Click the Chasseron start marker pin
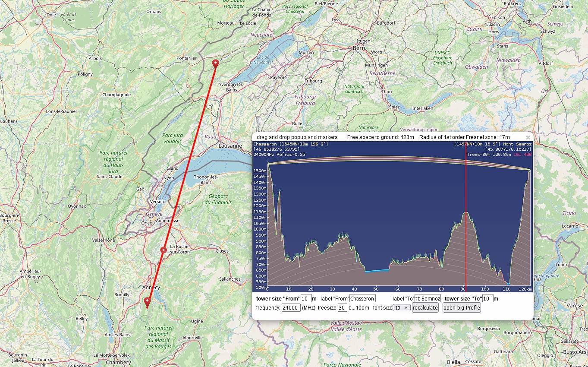The height and width of the screenshot is (367, 588). [x=215, y=64]
